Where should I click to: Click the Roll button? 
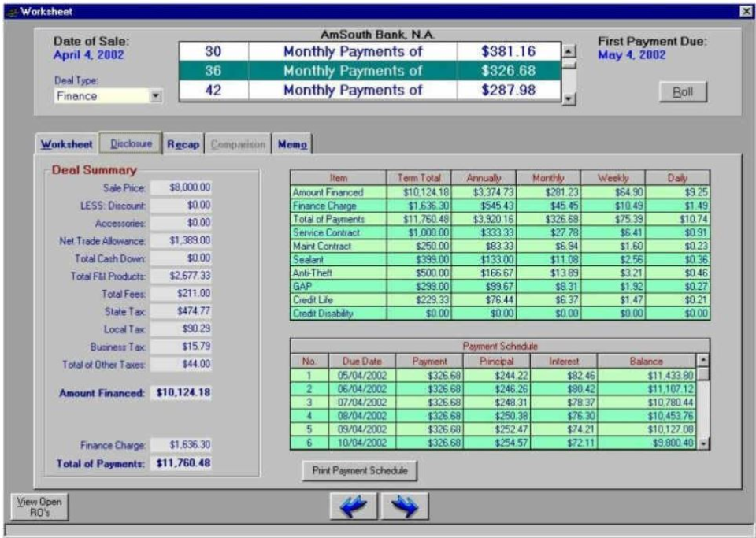pyautogui.click(x=682, y=91)
